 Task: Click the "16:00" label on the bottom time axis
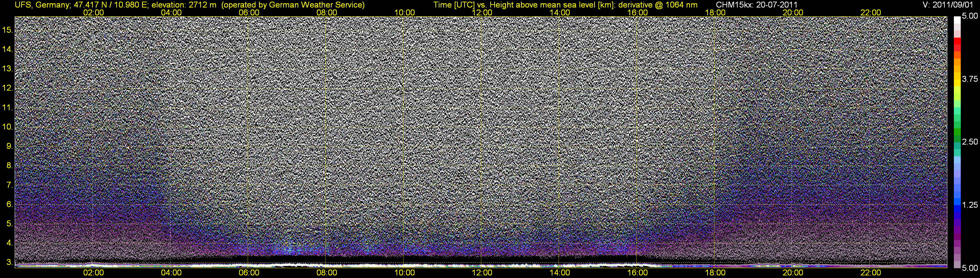coord(638,273)
